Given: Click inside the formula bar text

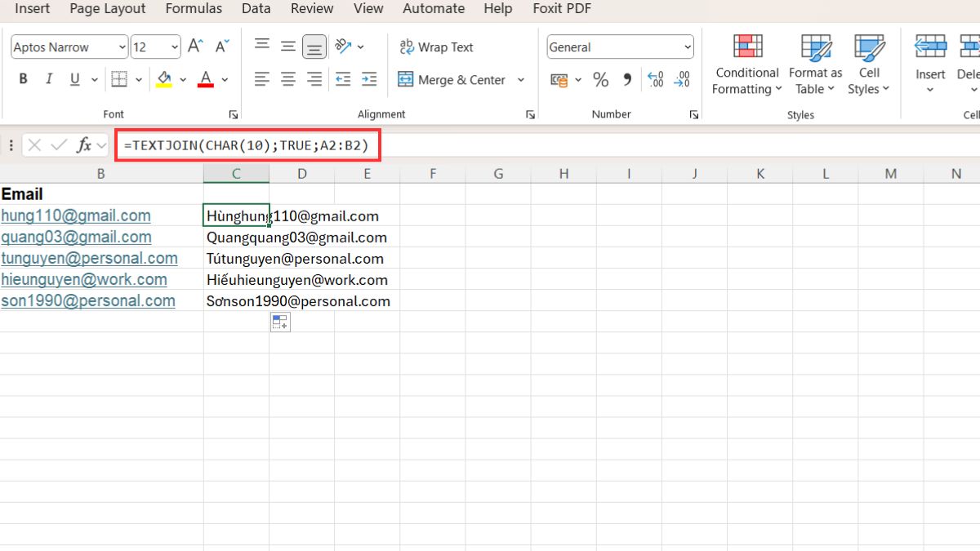Looking at the screenshot, I should tap(245, 145).
